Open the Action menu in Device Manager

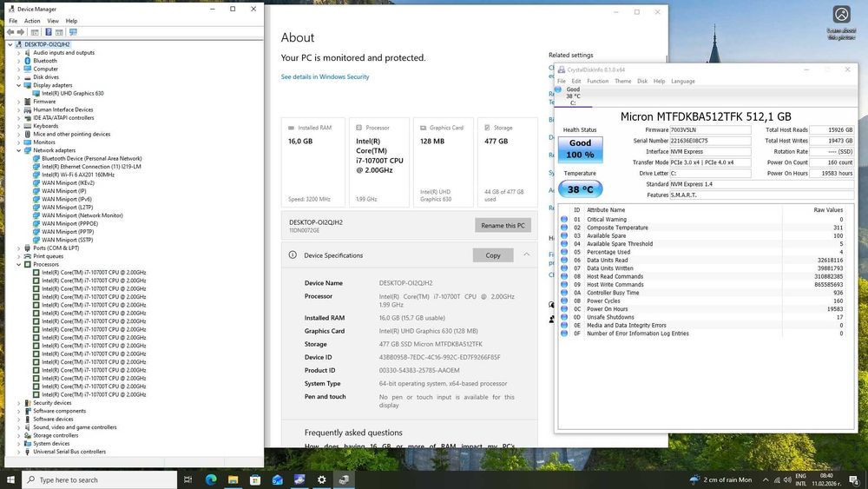(x=32, y=21)
